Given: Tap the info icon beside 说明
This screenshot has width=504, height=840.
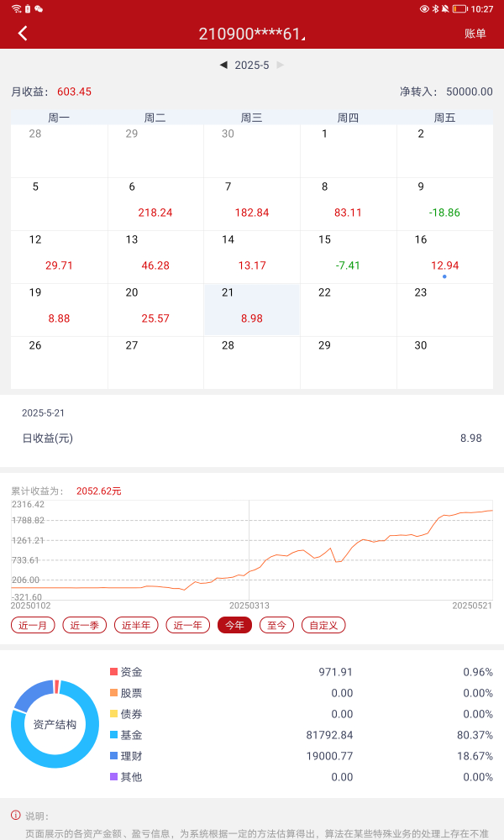Looking at the screenshot, I should (15, 815).
